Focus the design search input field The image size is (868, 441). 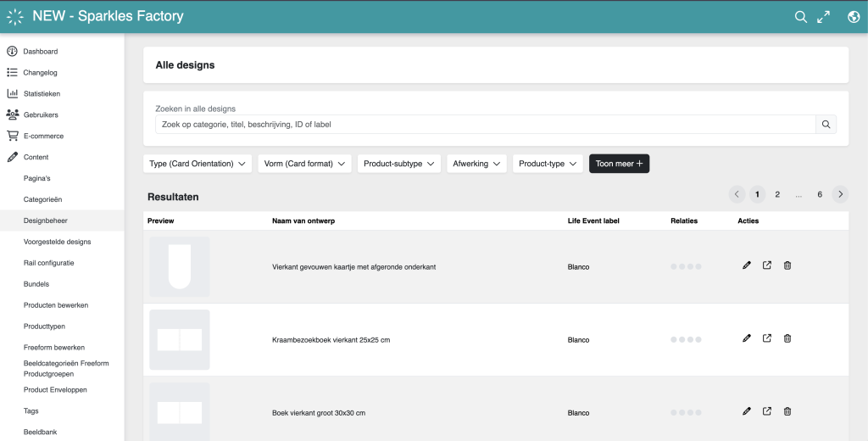[486, 125]
